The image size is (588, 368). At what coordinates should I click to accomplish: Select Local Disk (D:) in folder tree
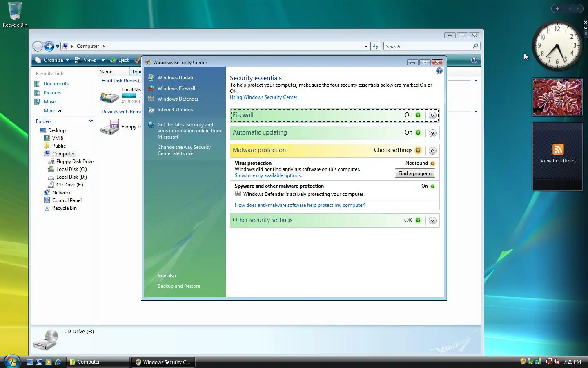pos(71,177)
